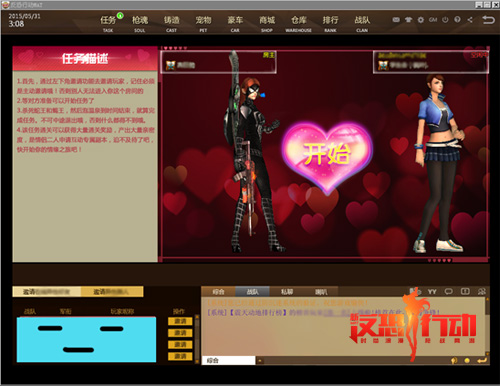Open the 商城 SHOP menu
500x386 pixels.
pos(267,24)
